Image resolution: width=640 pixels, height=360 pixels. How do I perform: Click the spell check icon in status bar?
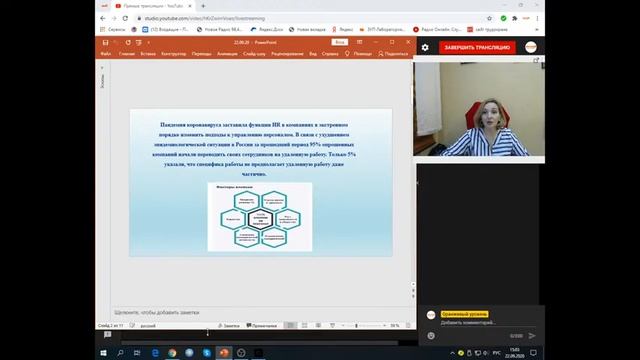click(x=132, y=326)
